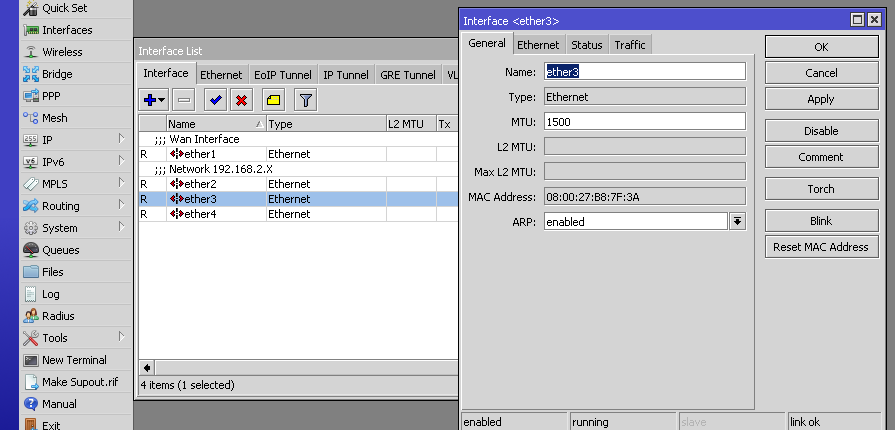Open the MPLS menu icon
Screen dimensions: 895x430
tap(31, 184)
